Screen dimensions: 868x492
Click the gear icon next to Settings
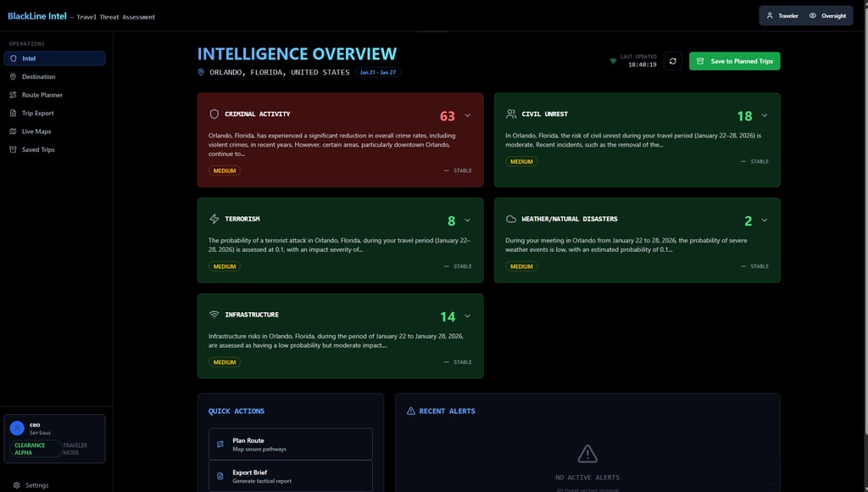tap(17, 485)
